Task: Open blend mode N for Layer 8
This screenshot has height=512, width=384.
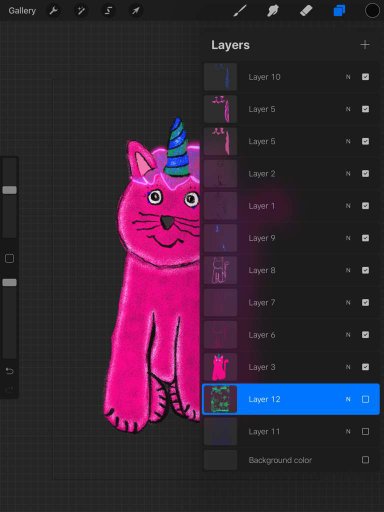Action: [348, 270]
